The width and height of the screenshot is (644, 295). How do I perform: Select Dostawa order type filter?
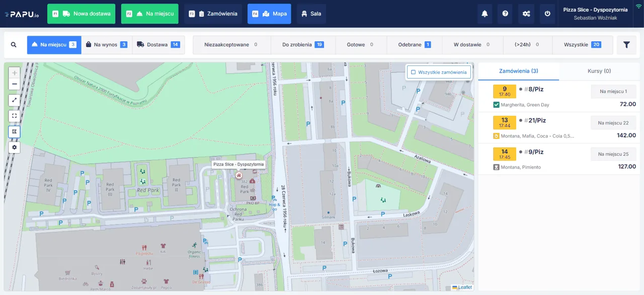158,45
